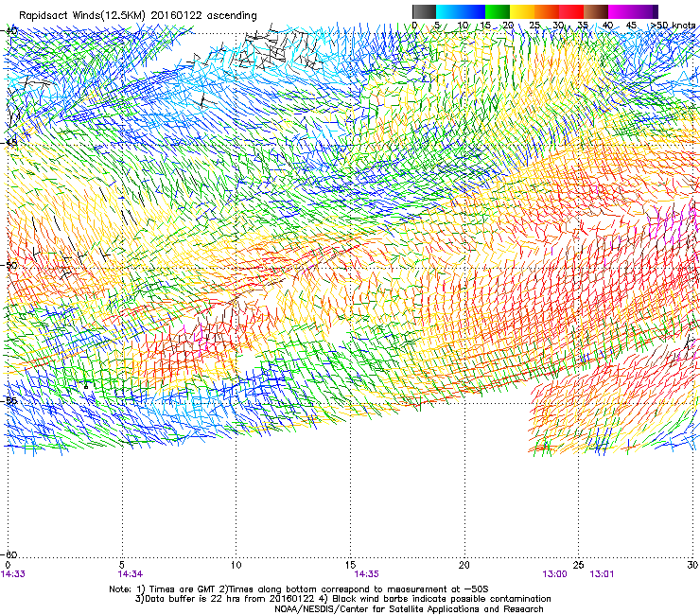Image resolution: width=700 pixels, height=615 pixels.
Task: Pick the brown 35-40 knots legend segment
Action: pyautogui.click(x=597, y=11)
